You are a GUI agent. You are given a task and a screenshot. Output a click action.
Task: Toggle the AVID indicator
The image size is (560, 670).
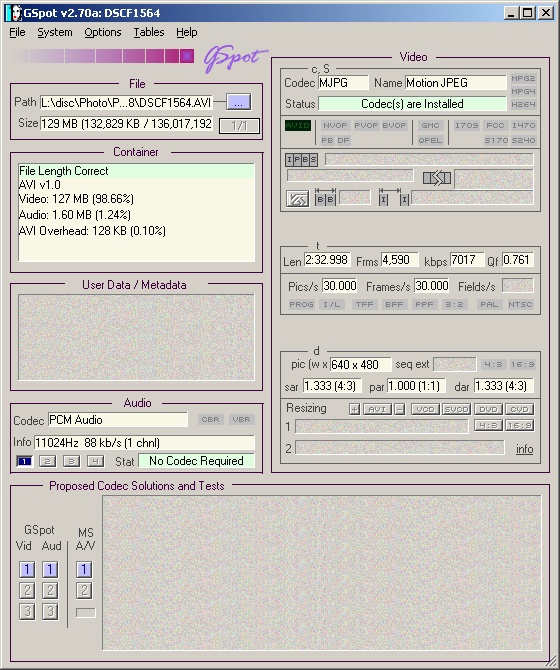coord(298,126)
